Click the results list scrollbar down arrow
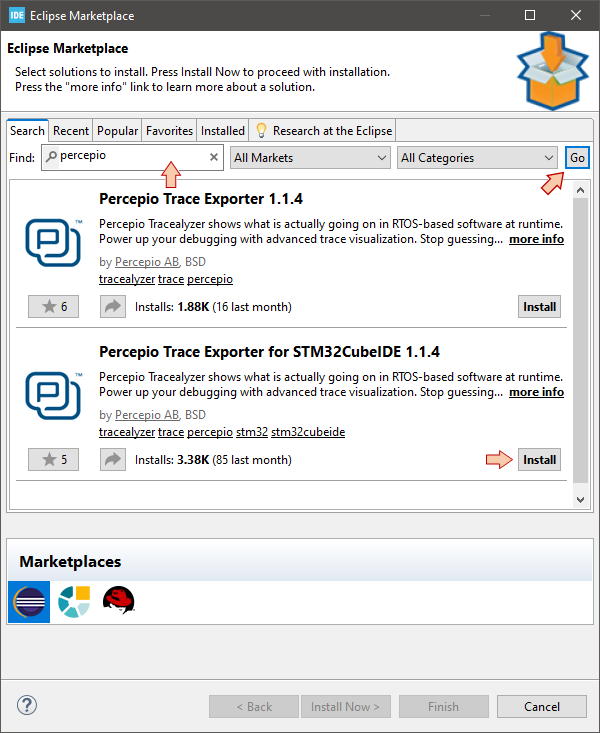 click(x=580, y=499)
